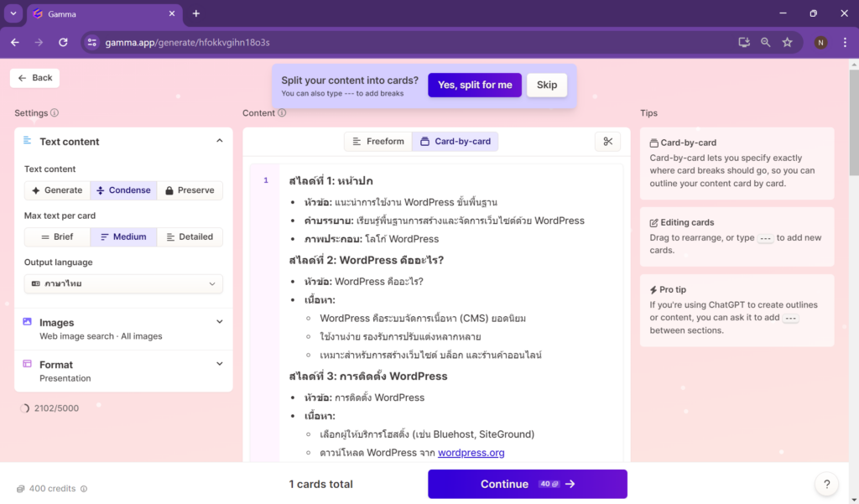This screenshot has height=504, width=859.
Task: Click the 400 credits stack icon
Action: 20,489
